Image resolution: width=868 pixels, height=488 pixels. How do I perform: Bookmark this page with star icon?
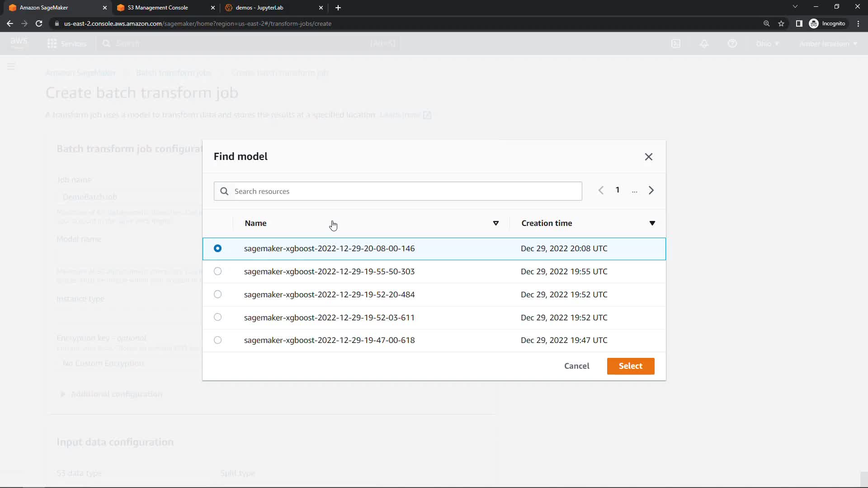coord(781,23)
